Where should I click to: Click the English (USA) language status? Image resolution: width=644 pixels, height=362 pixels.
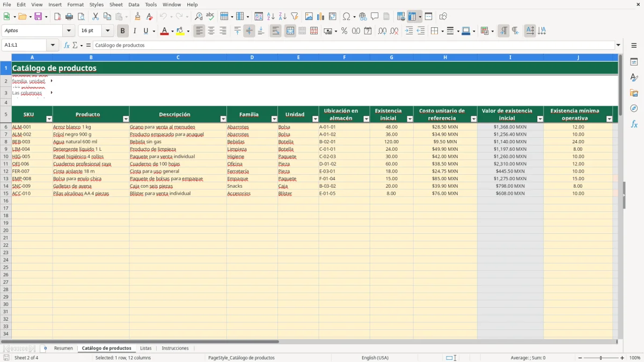(375, 358)
